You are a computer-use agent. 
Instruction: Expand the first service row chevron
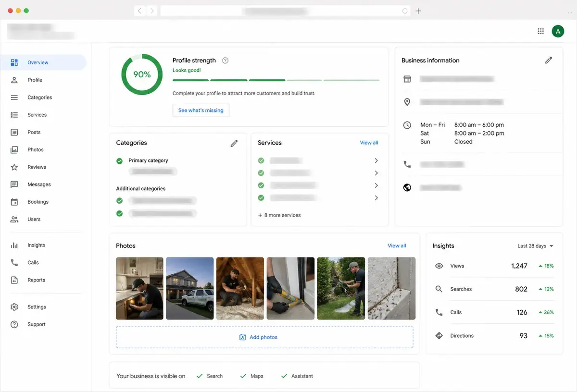pyautogui.click(x=376, y=160)
